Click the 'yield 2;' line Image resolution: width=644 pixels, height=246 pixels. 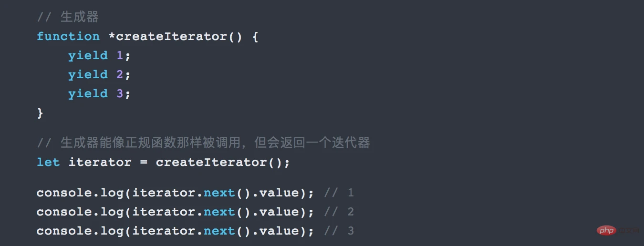(x=99, y=75)
